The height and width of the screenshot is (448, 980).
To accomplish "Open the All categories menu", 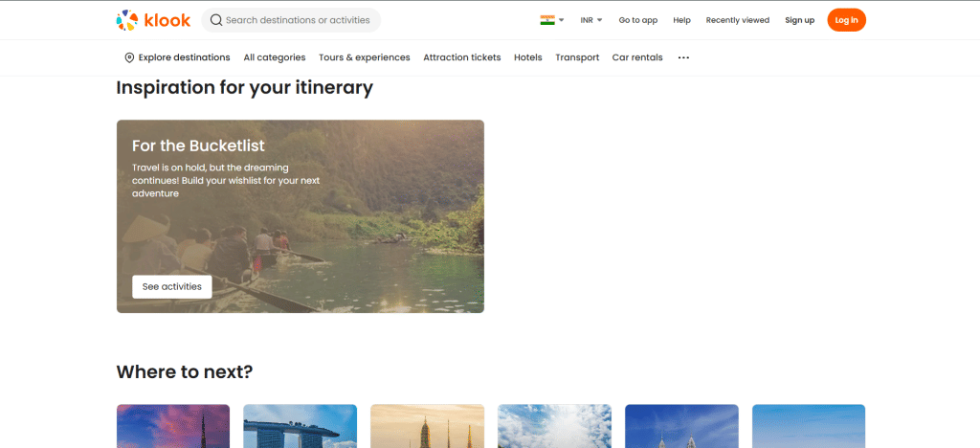I will [x=275, y=57].
